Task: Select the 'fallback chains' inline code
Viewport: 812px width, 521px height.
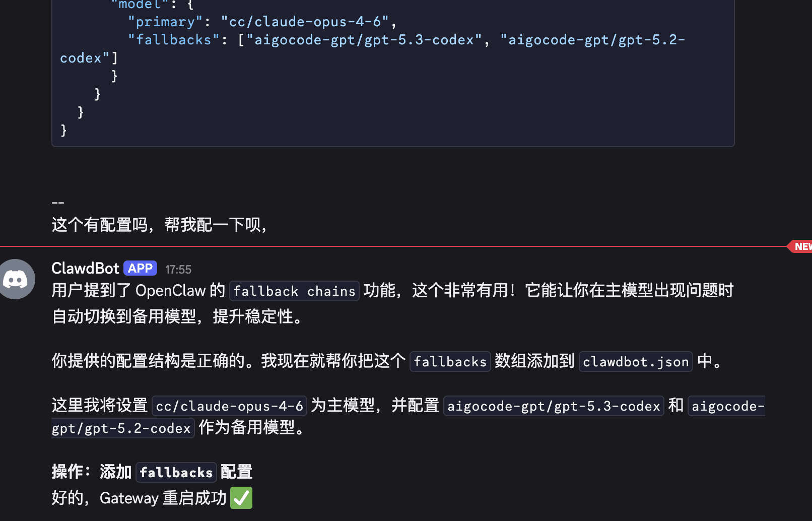Action: 295,291
